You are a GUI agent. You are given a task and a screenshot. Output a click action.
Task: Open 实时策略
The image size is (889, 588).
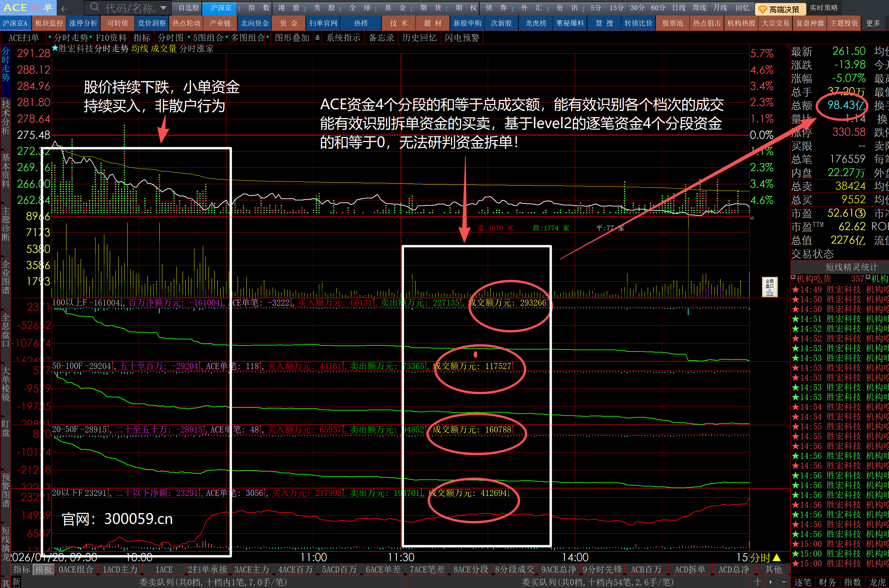pos(824,8)
